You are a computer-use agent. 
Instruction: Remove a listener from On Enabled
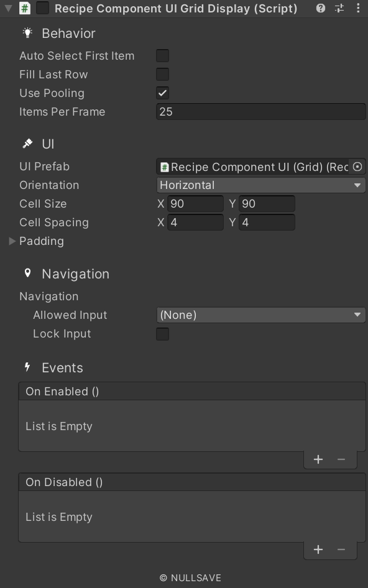tap(341, 459)
